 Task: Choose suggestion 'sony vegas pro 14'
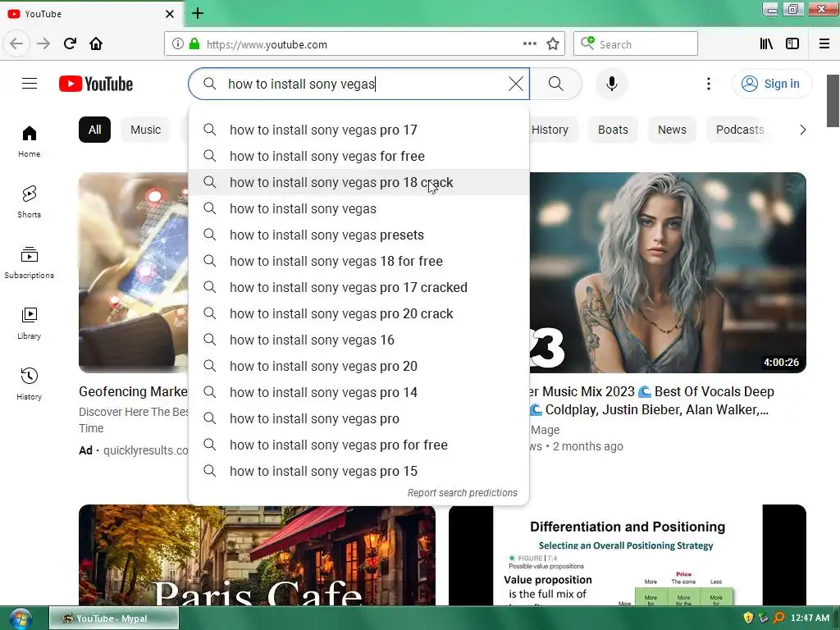point(359,392)
